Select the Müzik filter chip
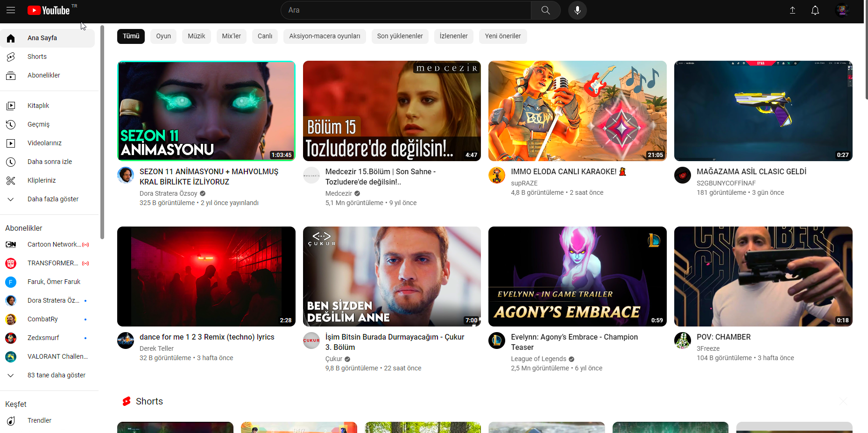 click(197, 36)
